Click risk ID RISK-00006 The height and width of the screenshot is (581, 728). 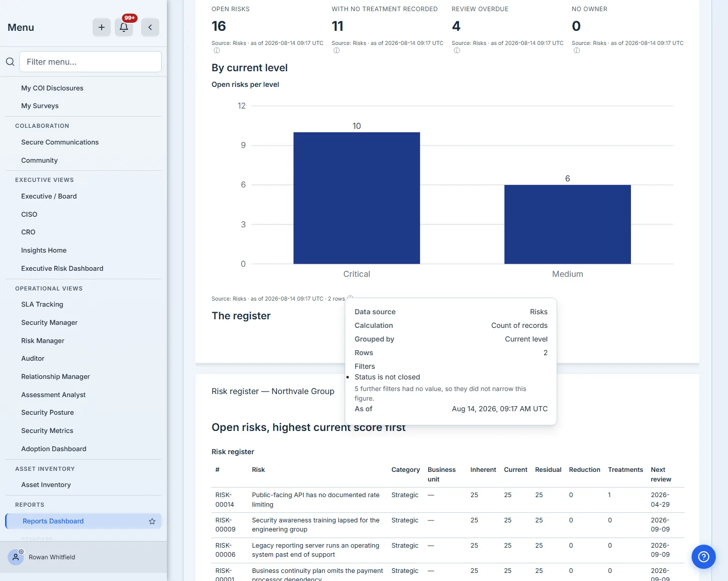pyautogui.click(x=225, y=550)
